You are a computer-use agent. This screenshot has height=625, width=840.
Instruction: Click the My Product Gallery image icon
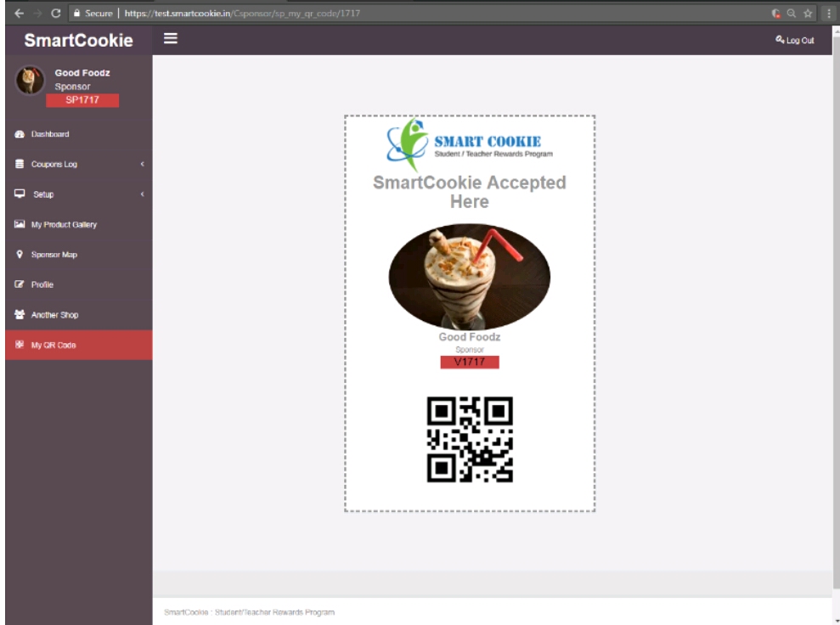pyautogui.click(x=19, y=225)
